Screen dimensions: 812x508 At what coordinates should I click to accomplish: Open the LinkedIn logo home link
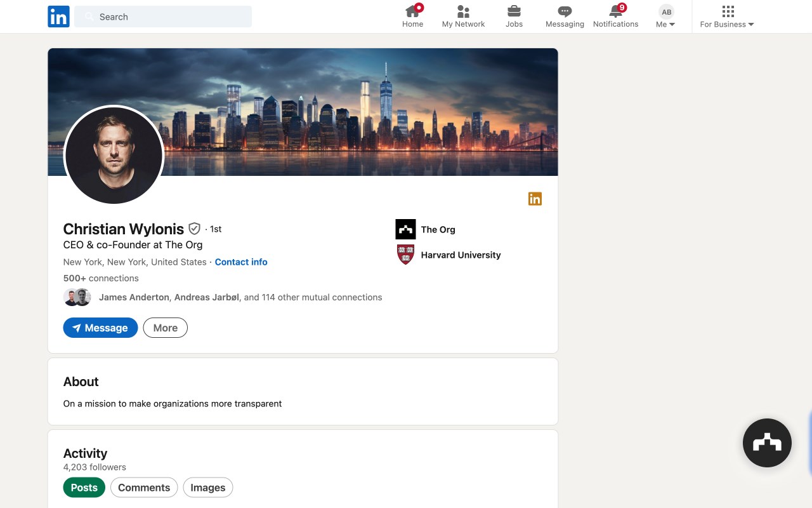[58, 17]
